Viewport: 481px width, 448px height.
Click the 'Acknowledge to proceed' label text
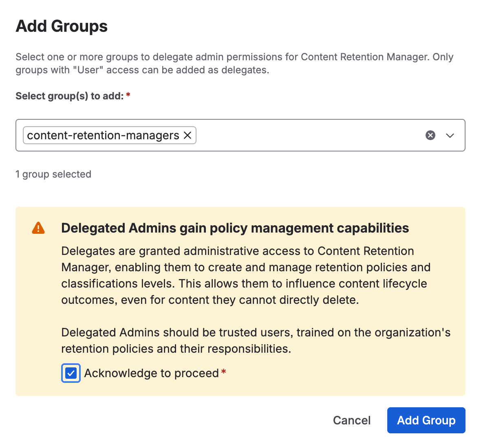(x=151, y=373)
